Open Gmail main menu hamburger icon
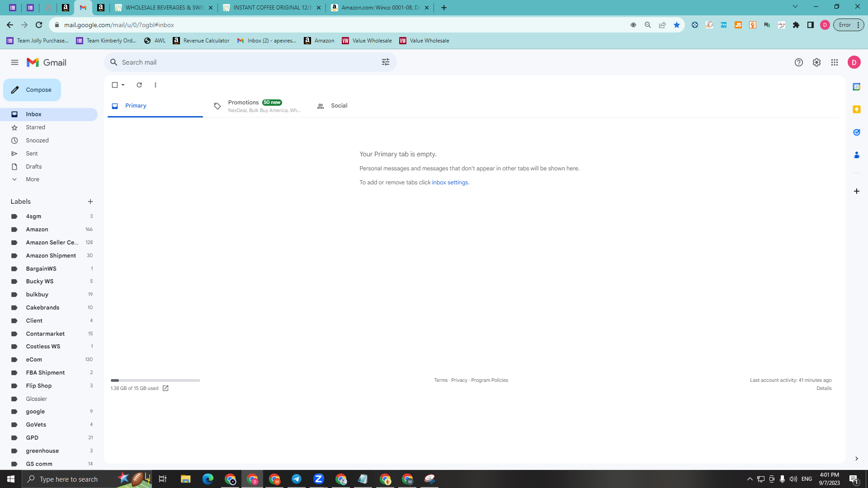 (x=14, y=62)
